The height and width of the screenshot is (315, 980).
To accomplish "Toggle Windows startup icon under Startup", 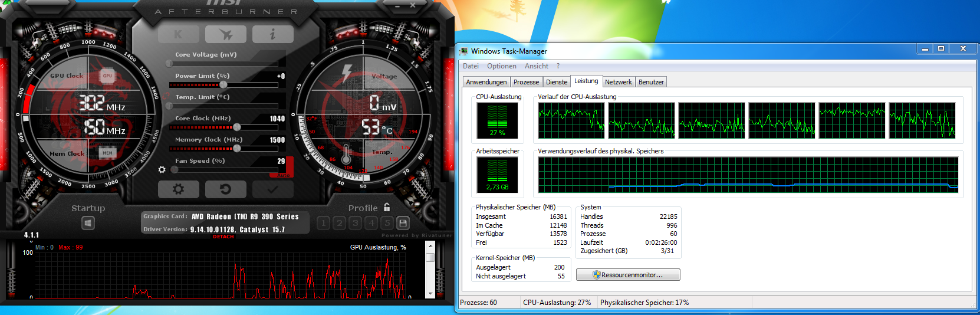I will [x=88, y=223].
